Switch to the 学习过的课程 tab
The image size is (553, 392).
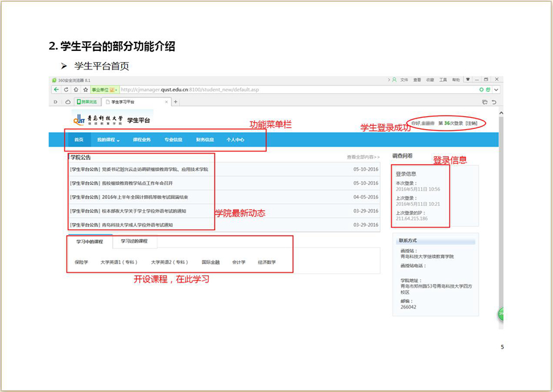(134, 241)
